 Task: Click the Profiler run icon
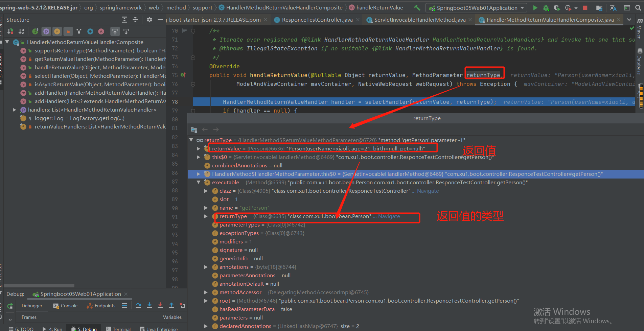click(568, 7)
